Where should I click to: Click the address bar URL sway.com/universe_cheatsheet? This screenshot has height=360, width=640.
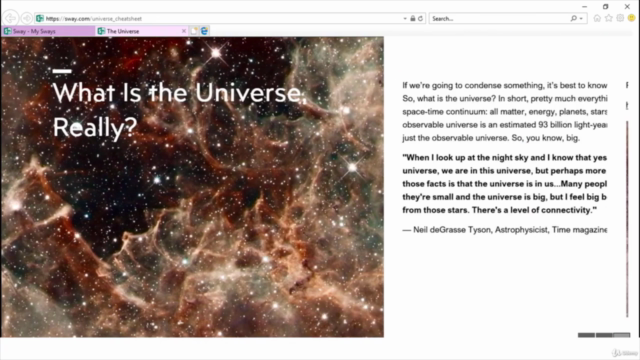click(94, 18)
